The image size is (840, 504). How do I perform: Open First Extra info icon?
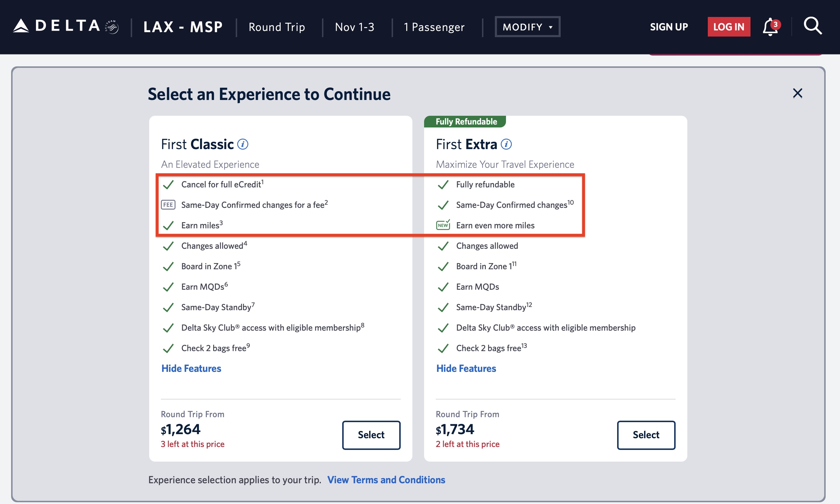coord(506,144)
